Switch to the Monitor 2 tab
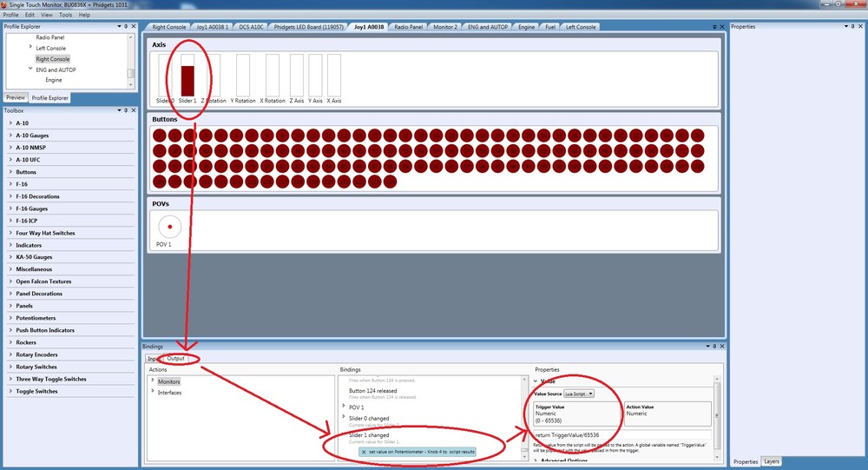868x470 pixels. click(x=445, y=27)
